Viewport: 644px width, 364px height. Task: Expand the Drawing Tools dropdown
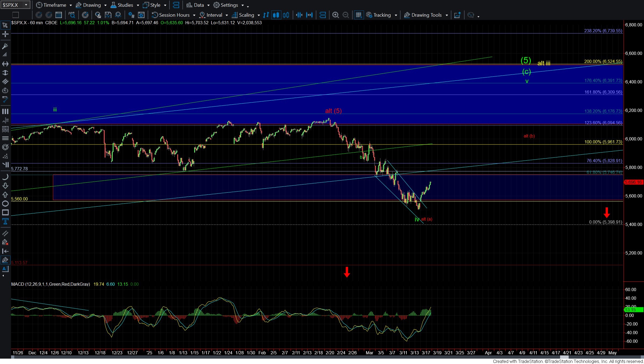447,15
